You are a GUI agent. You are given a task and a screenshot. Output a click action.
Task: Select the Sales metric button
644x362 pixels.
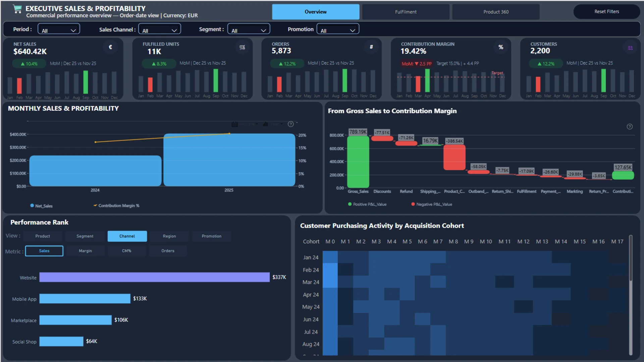[x=44, y=251]
